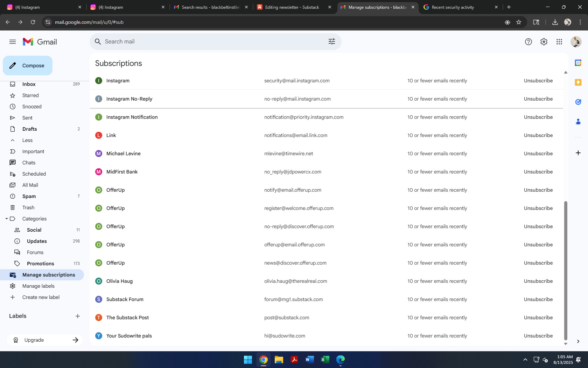
Task: Click Upgrade storage button
Action: click(x=45, y=340)
